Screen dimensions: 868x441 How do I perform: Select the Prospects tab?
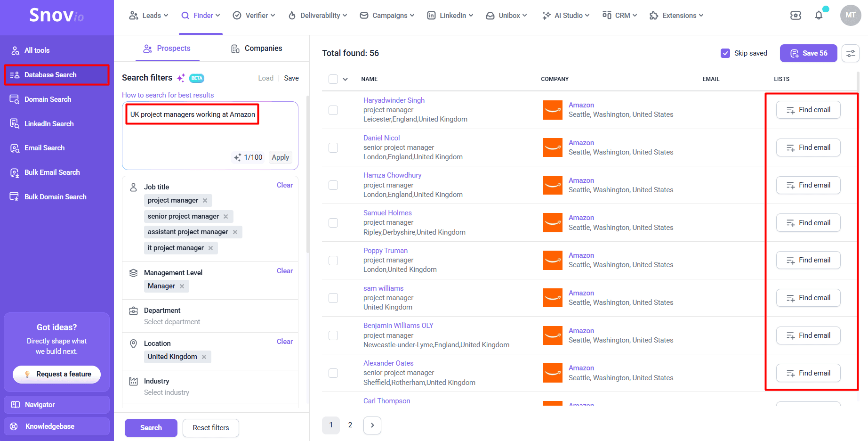coord(167,49)
